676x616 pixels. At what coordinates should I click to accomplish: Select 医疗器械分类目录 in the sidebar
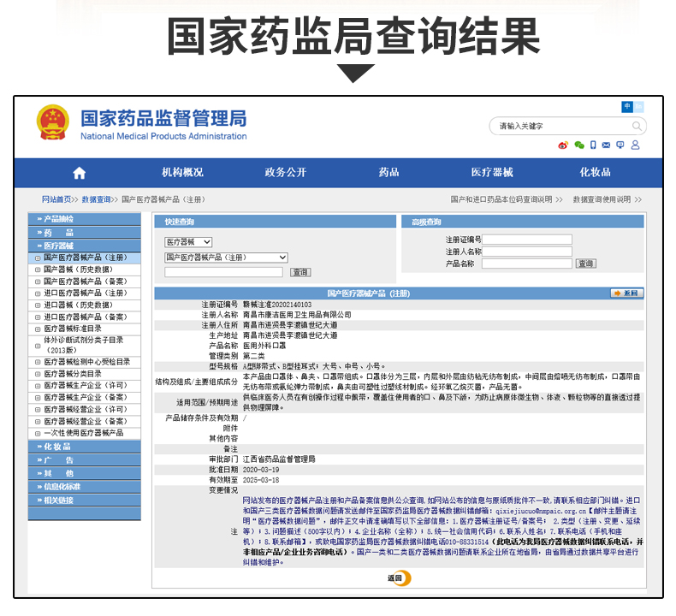85,374
